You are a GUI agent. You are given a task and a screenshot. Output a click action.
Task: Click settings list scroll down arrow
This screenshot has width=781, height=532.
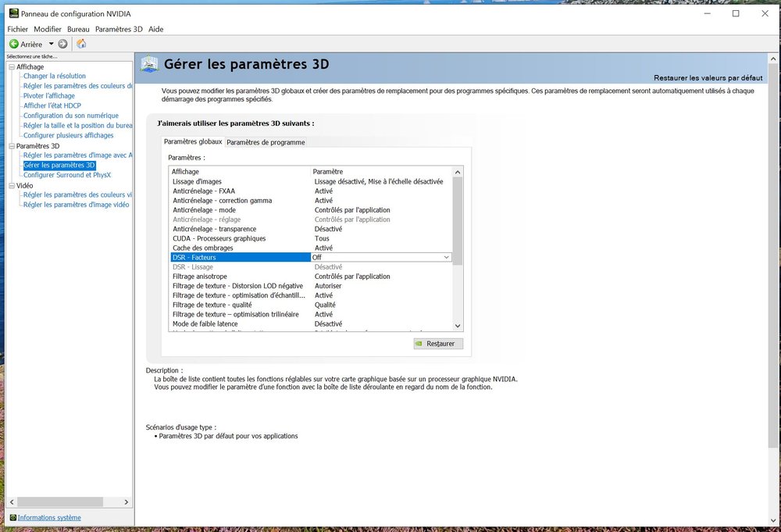[x=458, y=326]
